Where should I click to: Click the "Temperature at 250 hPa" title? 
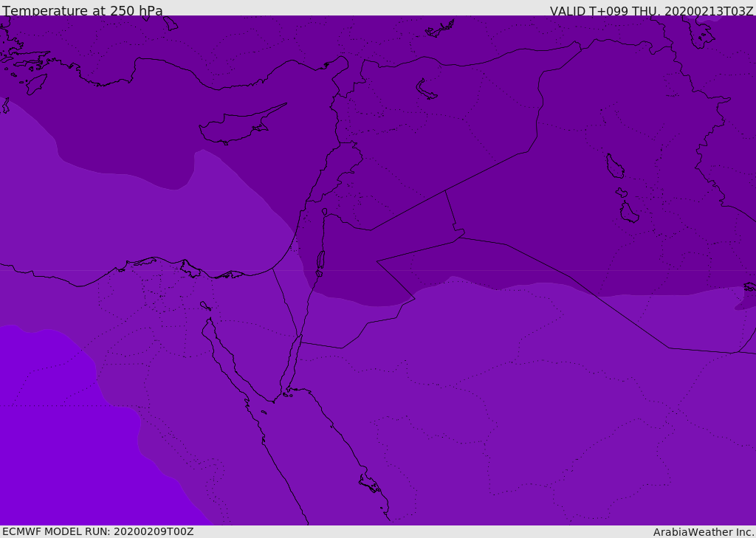click(x=83, y=11)
